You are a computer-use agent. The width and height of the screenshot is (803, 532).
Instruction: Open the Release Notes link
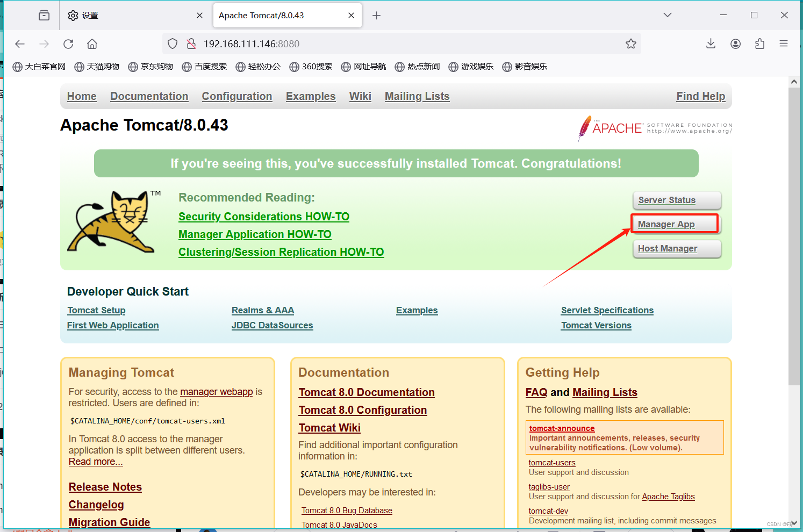(105, 487)
